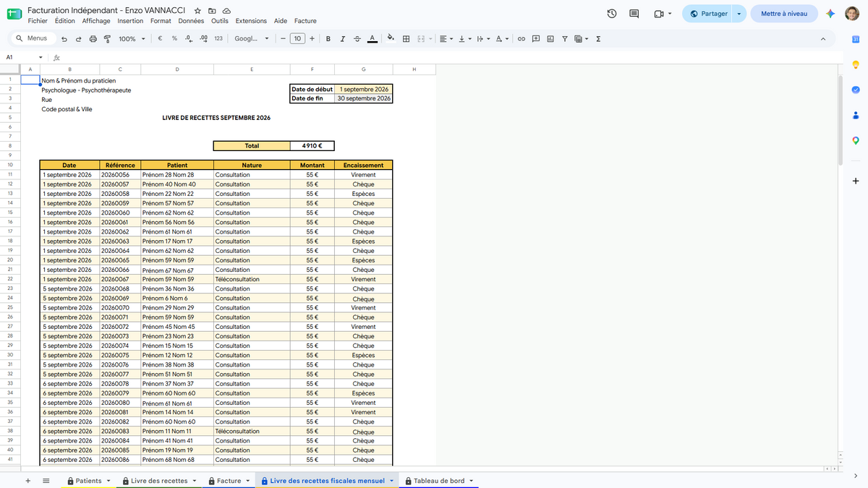Switch to Tableau de bord sheet
Viewport: 868px width, 488px height.
438,481
